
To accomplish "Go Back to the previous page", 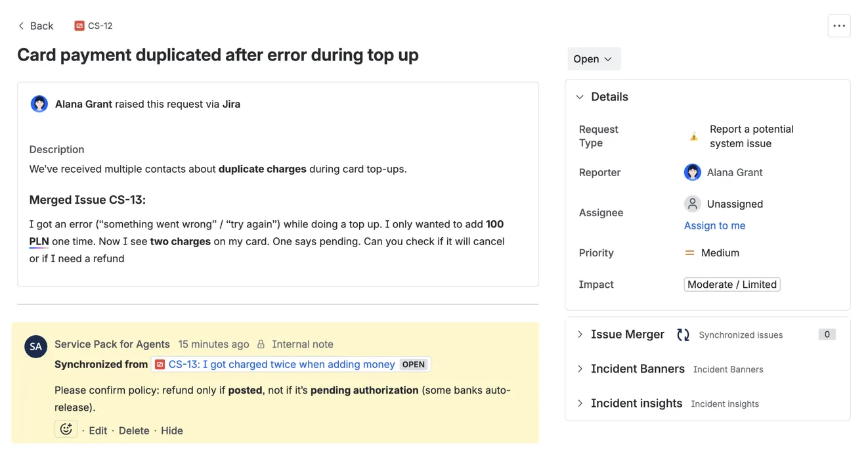I will click(35, 26).
